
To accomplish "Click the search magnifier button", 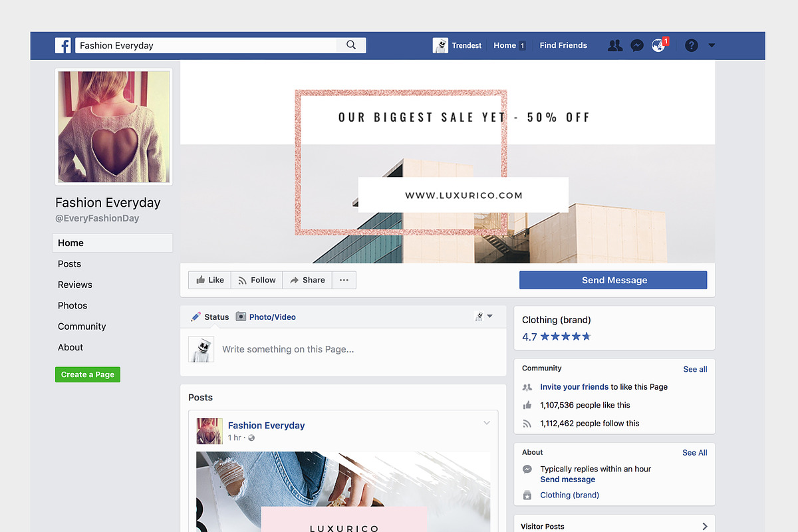I will pos(351,45).
